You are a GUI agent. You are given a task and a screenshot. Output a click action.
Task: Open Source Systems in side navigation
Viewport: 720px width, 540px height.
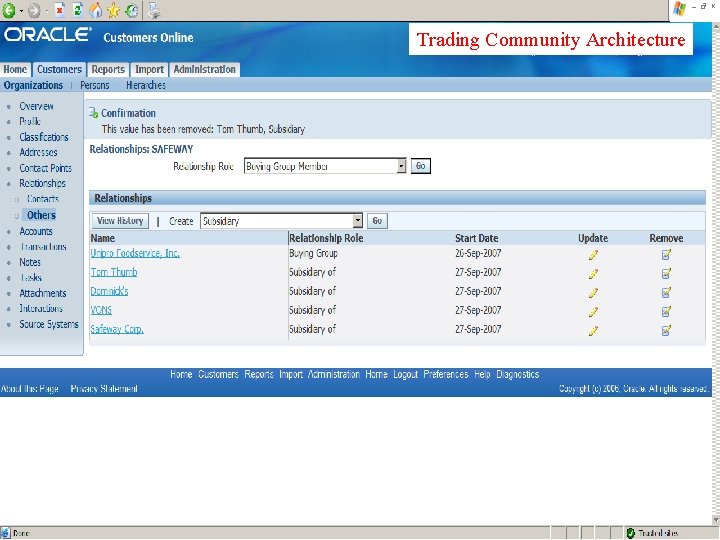49,324
